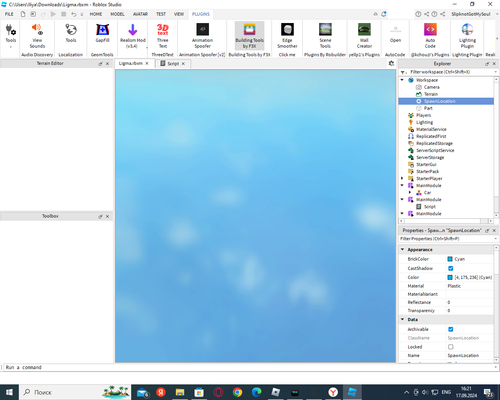Switch to the HOME ribbon tab
The image size is (500, 400).
click(x=96, y=14)
